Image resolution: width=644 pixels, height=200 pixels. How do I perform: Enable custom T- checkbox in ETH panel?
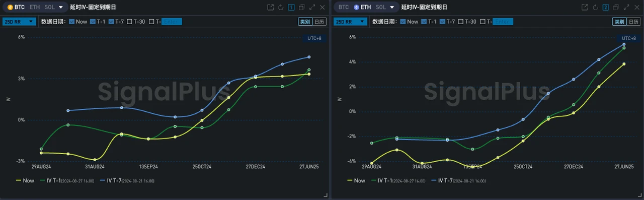(483, 22)
